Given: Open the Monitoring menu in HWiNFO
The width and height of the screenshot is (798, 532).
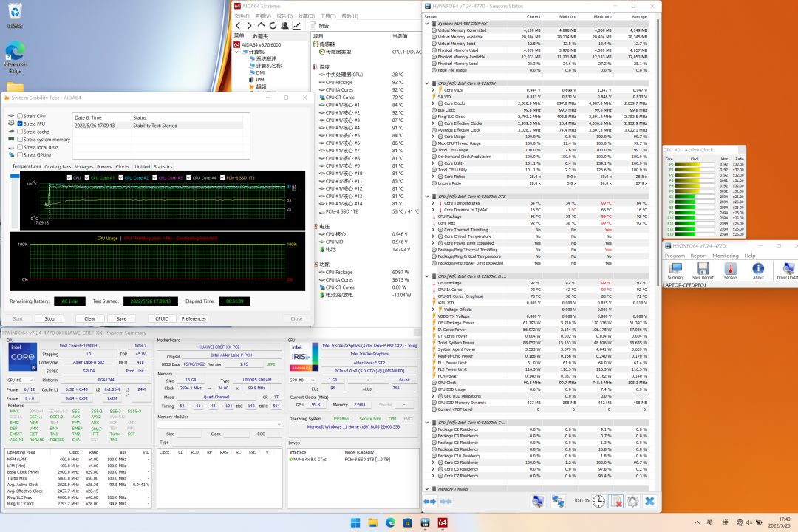Looking at the screenshot, I should click(725, 256).
